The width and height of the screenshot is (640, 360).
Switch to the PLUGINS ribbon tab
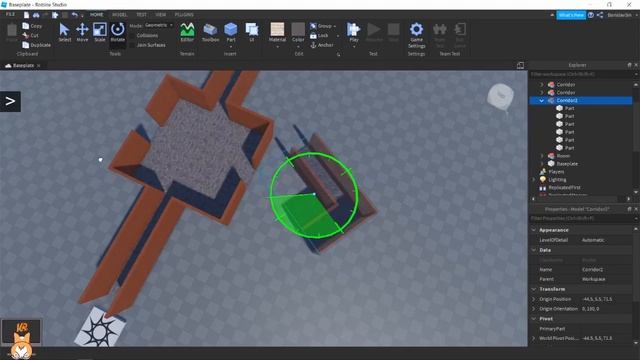184,15
